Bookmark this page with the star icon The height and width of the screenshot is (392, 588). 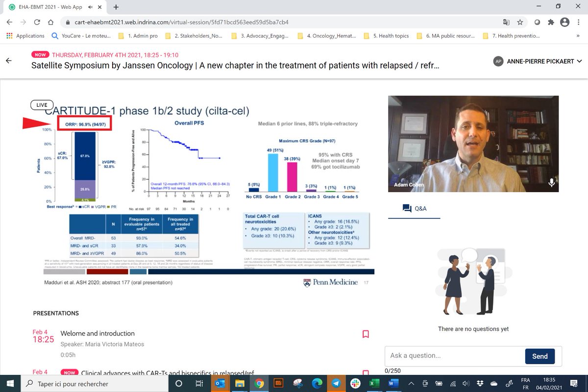tap(520, 23)
